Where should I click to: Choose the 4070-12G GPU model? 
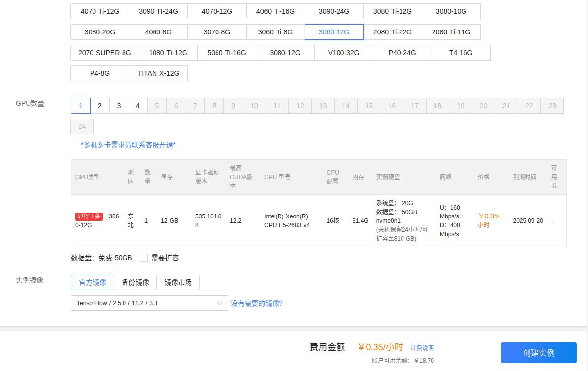pyautogui.click(x=217, y=11)
